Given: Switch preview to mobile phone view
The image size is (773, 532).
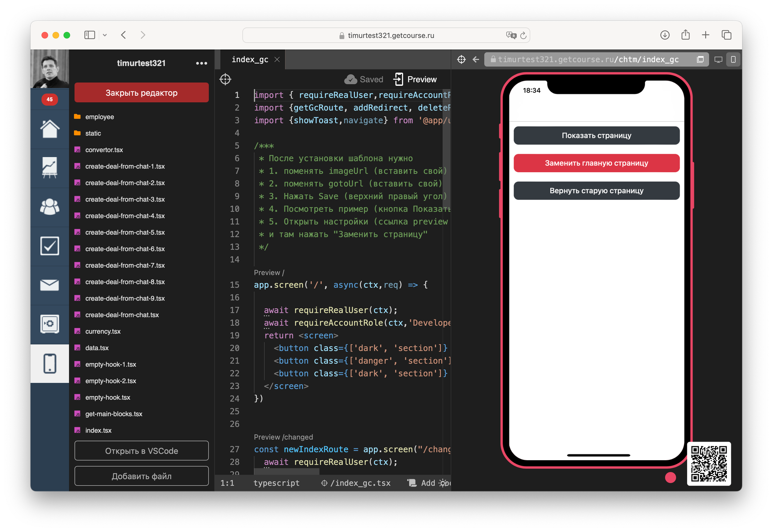Looking at the screenshot, I should point(733,59).
